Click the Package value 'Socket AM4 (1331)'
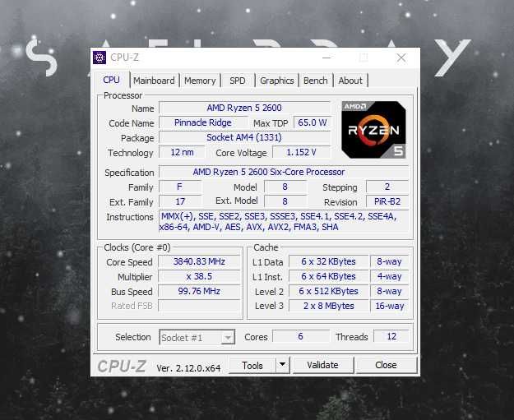This screenshot has height=420, width=514. click(x=244, y=137)
